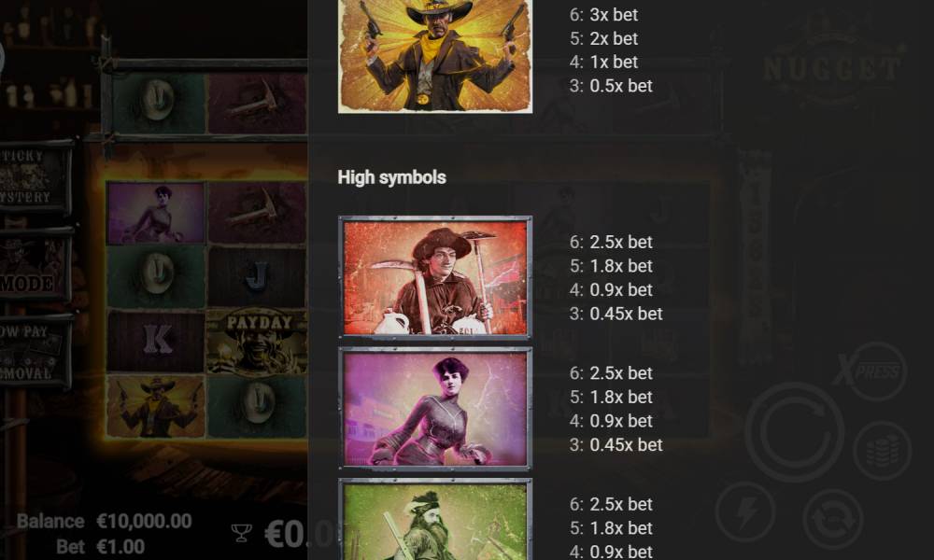Click the High symbols heading
934x560 pixels.
[392, 177]
